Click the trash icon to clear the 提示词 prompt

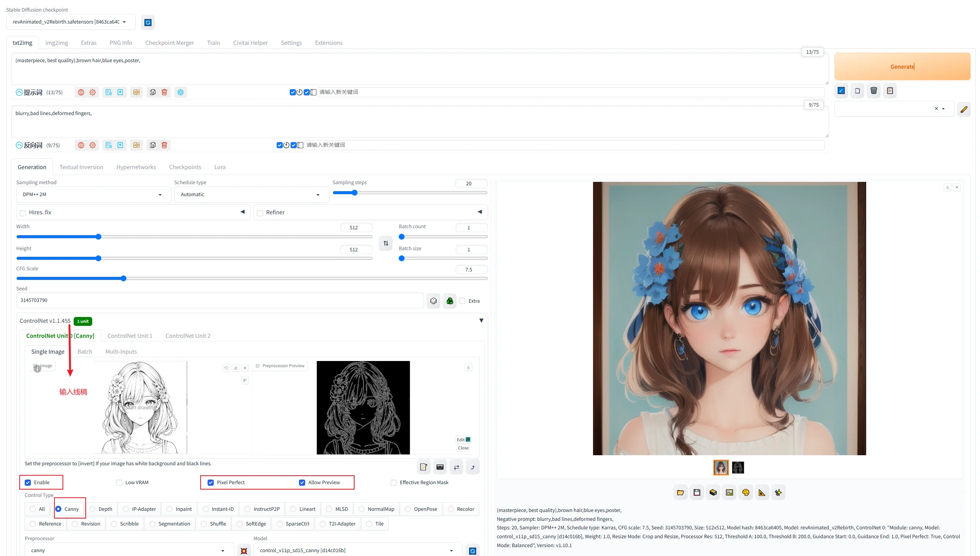tap(164, 92)
